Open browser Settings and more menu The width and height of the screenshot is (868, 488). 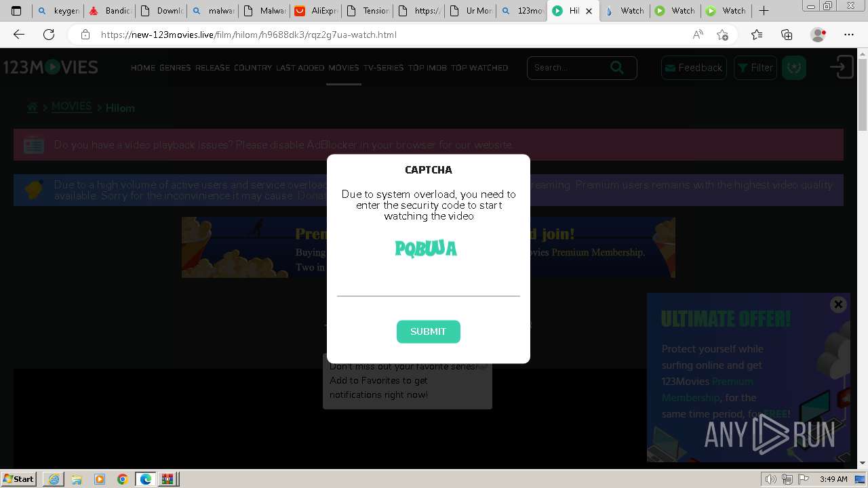pyautogui.click(x=849, y=35)
